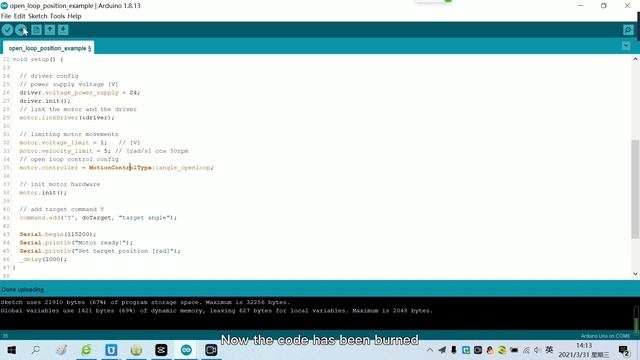Viewport: 640px width, 360px height.
Task: Click 'MotionControlType' on line 35
Action: pyautogui.click(x=120, y=168)
